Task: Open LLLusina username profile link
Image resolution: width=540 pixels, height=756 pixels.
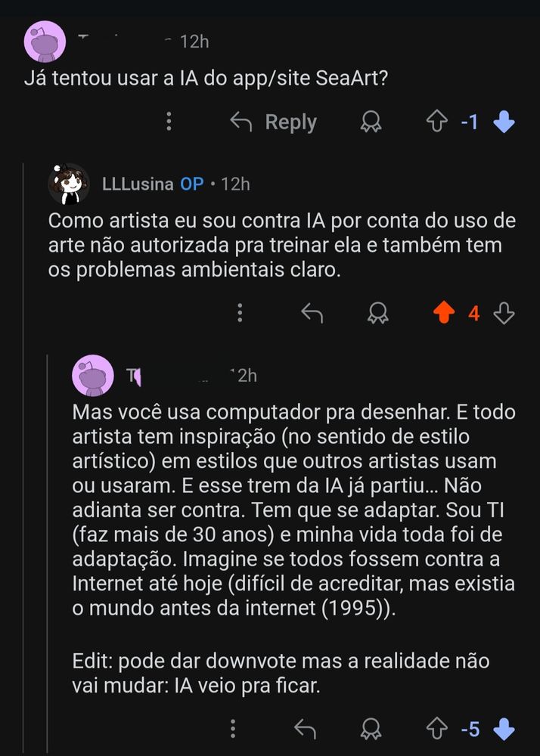Action: (138, 184)
